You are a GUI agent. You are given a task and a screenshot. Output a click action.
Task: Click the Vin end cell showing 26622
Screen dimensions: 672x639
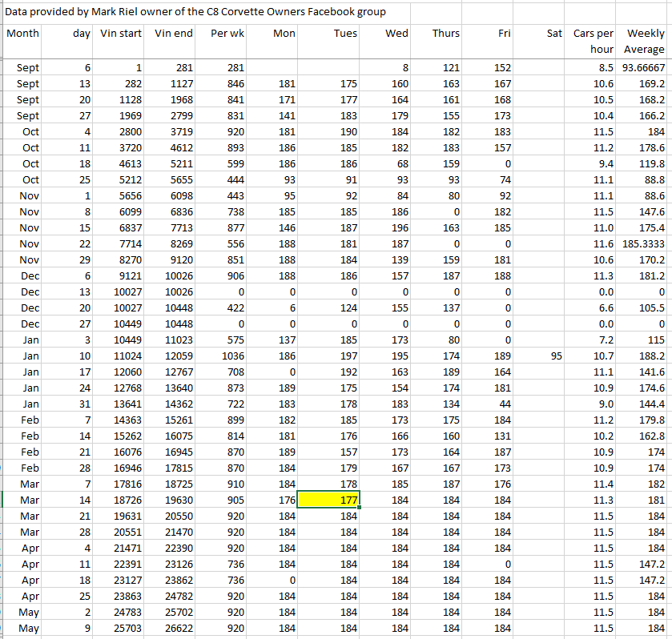point(173,629)
